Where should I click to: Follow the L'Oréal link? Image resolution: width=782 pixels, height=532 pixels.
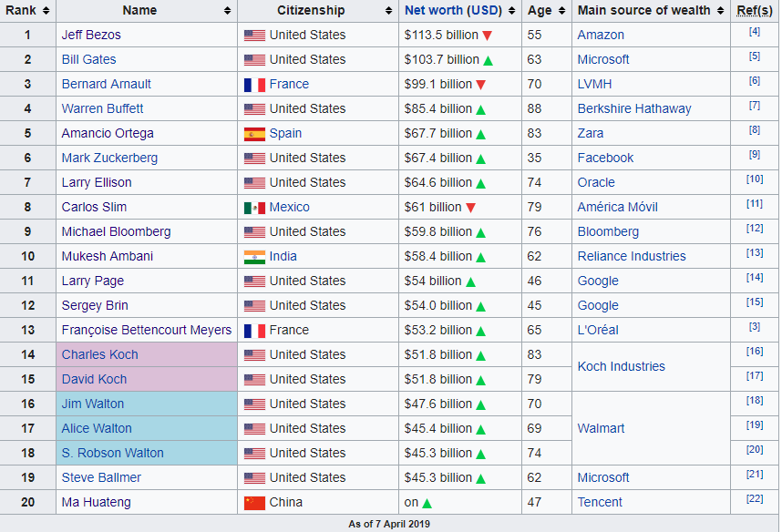tap(598, 330)
